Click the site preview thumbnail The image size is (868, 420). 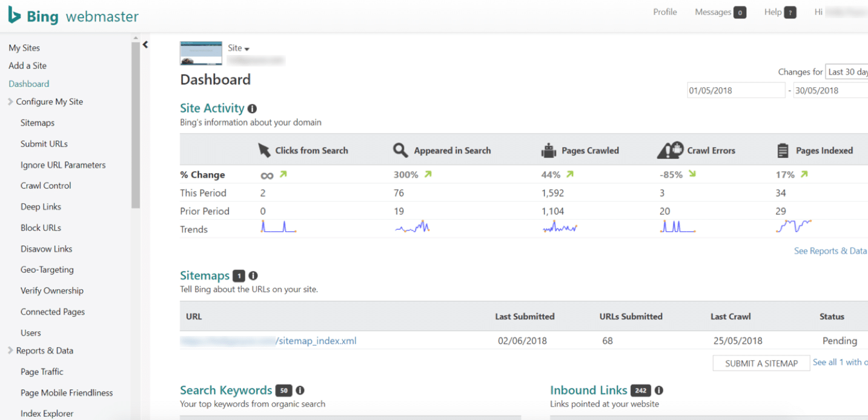(x=201, y=53)
